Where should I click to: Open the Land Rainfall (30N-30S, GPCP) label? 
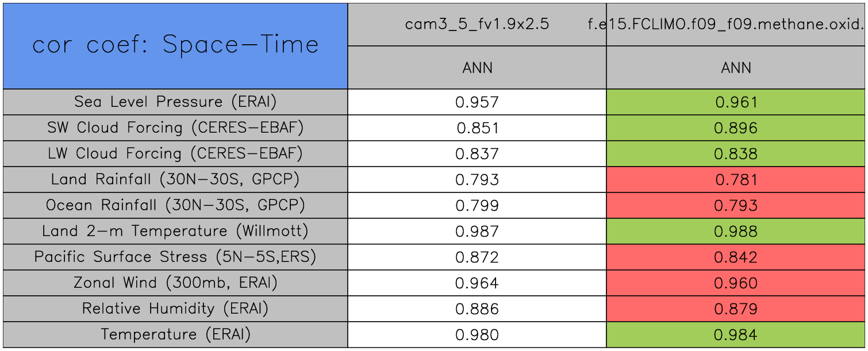pos(175,179)
